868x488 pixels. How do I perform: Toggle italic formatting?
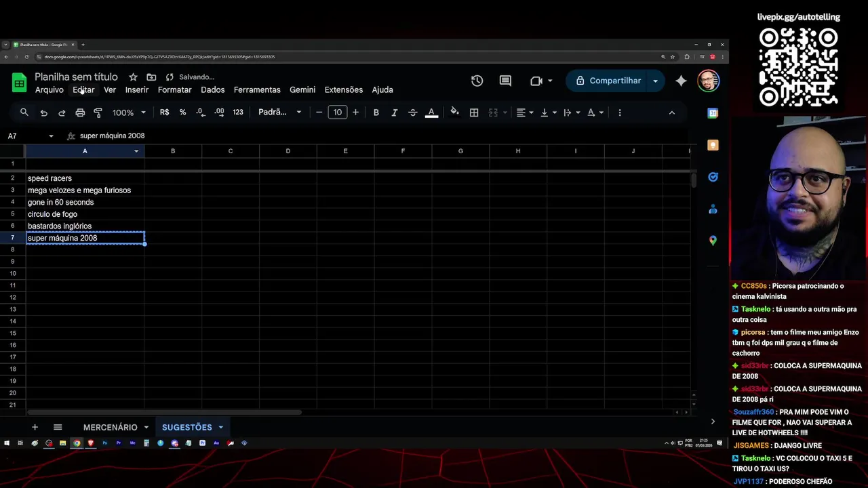(x=394, y=113)
